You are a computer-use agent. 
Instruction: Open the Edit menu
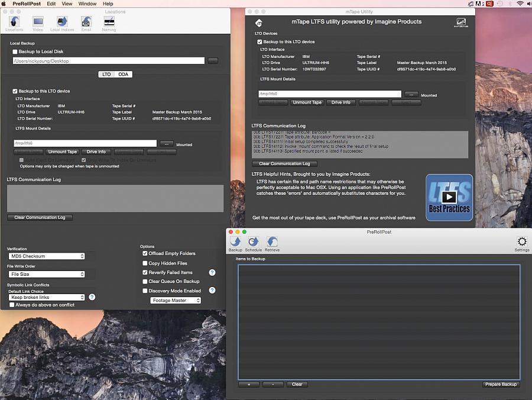click(x=51, y=4)
